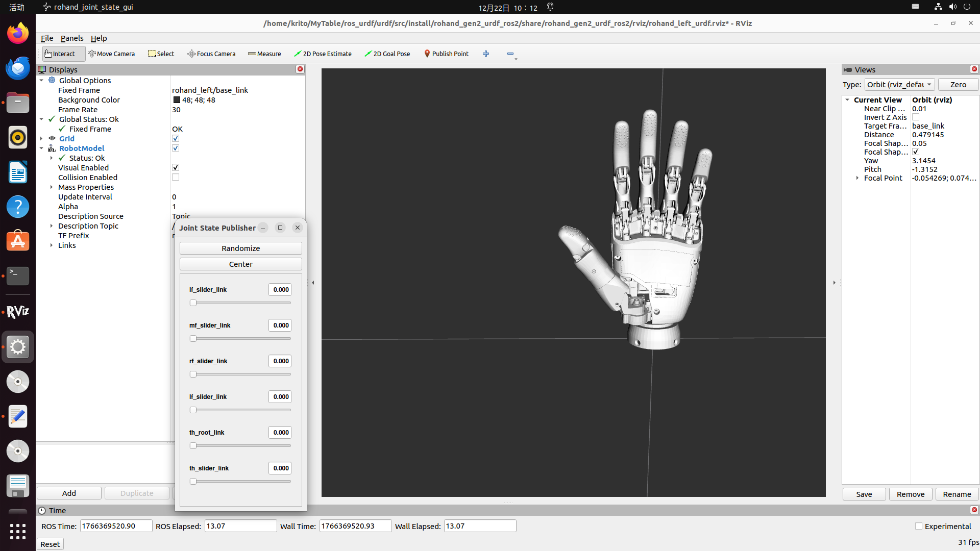Viewport: 980px width, 551px height.
Task: Click the blue plus add-tool icon
Action: (x=486, y=54)
